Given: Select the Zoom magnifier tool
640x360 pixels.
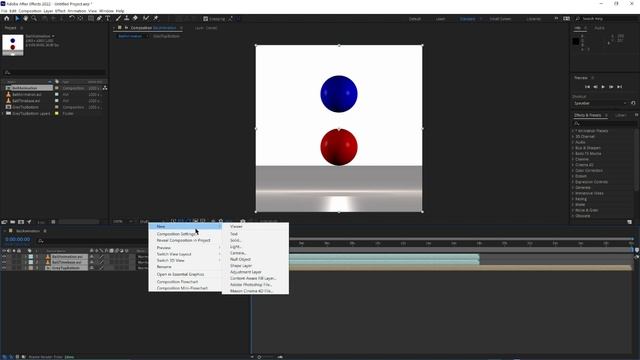Looking at the screenshot, I should (34, 18).
